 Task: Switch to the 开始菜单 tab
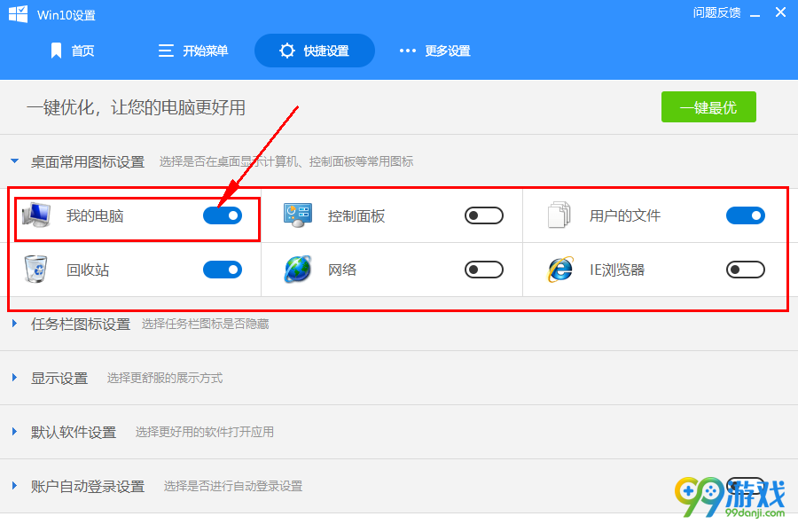pos(193,51)
